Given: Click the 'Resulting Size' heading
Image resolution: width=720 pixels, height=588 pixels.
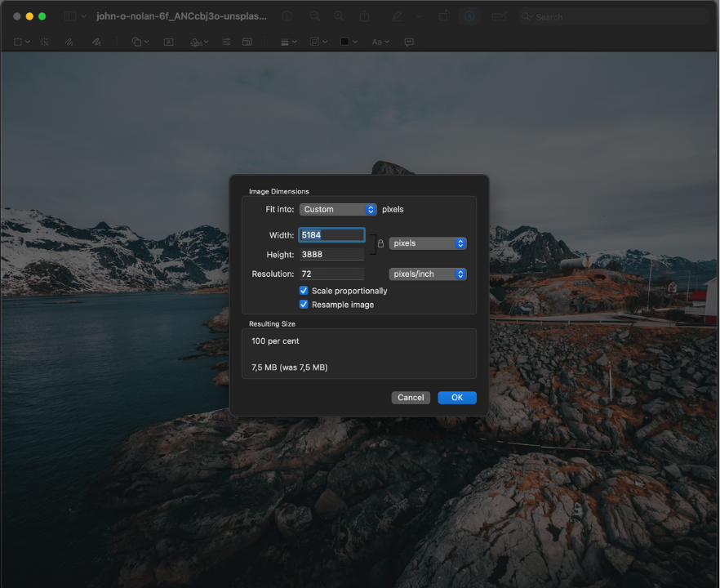Looking at the screenshot, I should 272,324.
